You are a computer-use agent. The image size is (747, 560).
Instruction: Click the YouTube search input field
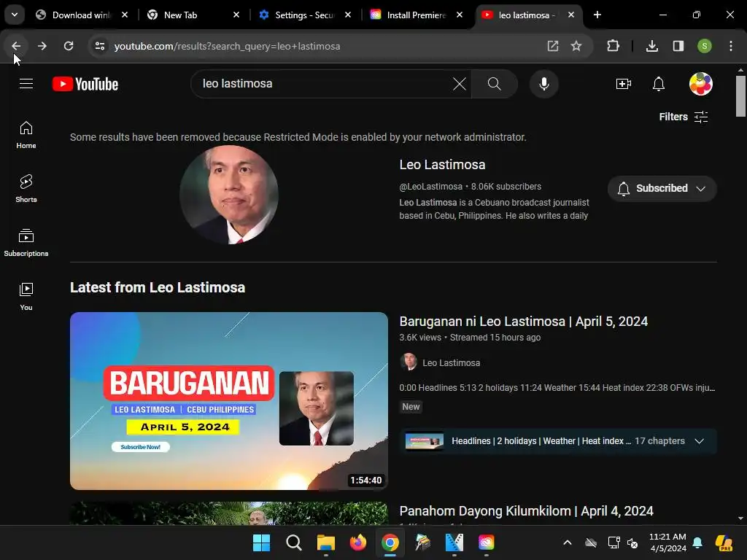[324, 84]
